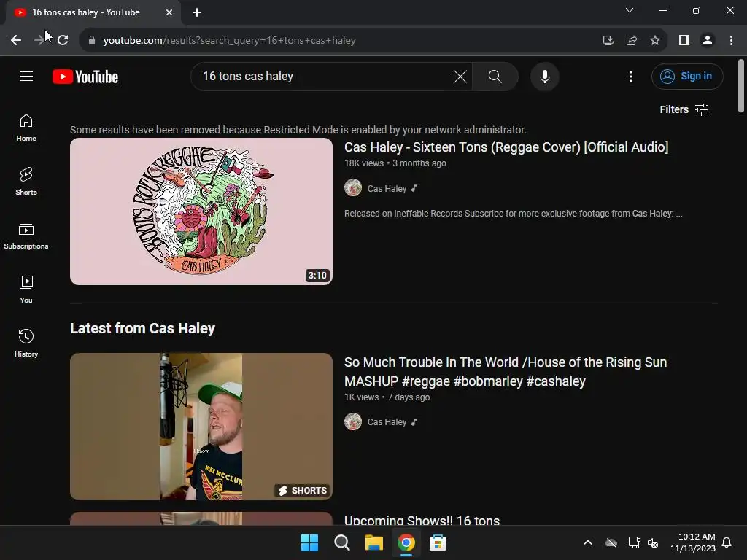Open a new browser tab
The width and height of the screenshot is (747, 560).
197,12
